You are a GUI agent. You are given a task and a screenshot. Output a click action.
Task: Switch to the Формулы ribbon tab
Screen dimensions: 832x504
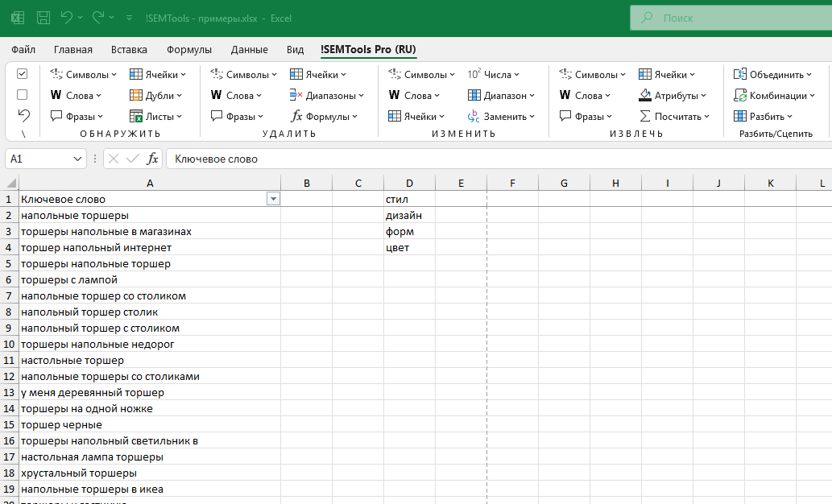tap(189, 49)
